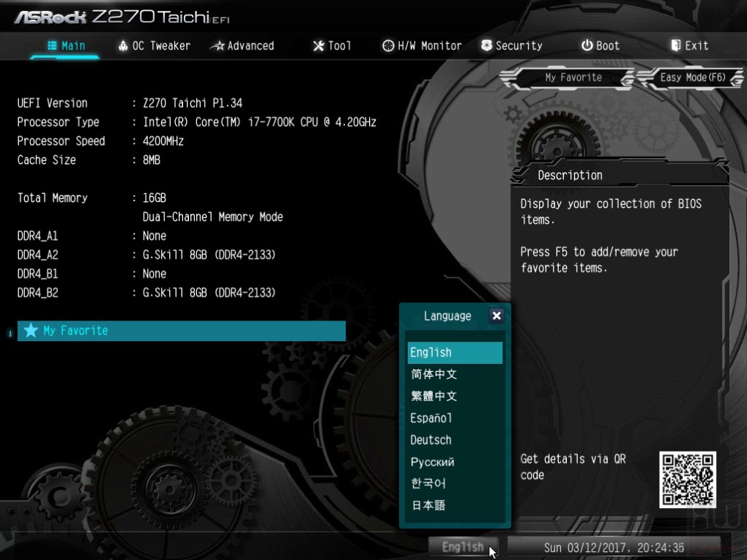Choose 日本語 language

pos(455,505)
